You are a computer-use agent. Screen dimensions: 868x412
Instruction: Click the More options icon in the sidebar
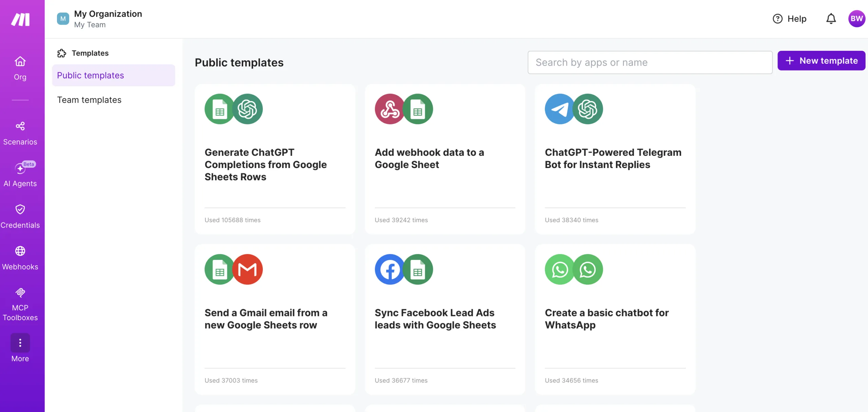[x=20, y=343]
